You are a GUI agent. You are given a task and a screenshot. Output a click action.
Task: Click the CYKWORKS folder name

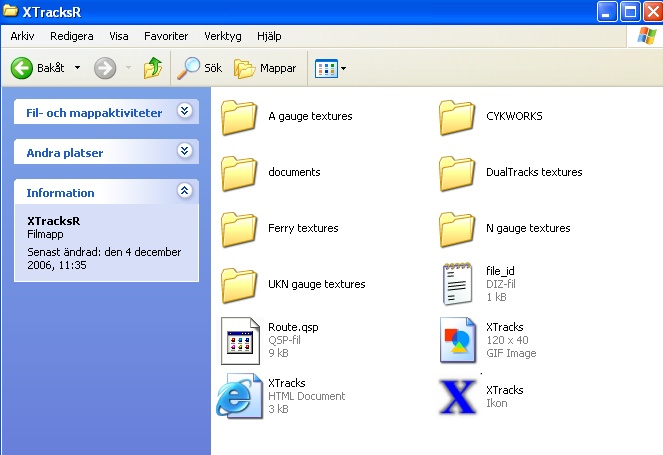point(514,116)
